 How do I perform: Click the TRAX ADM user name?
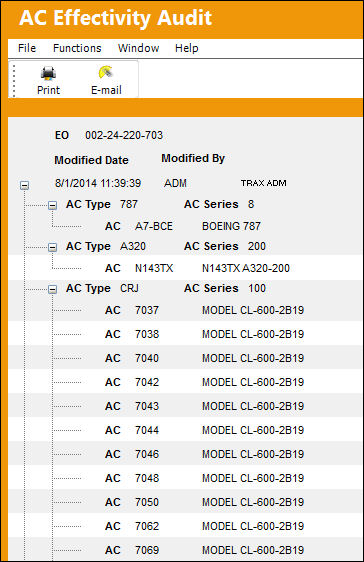point(264,183)
